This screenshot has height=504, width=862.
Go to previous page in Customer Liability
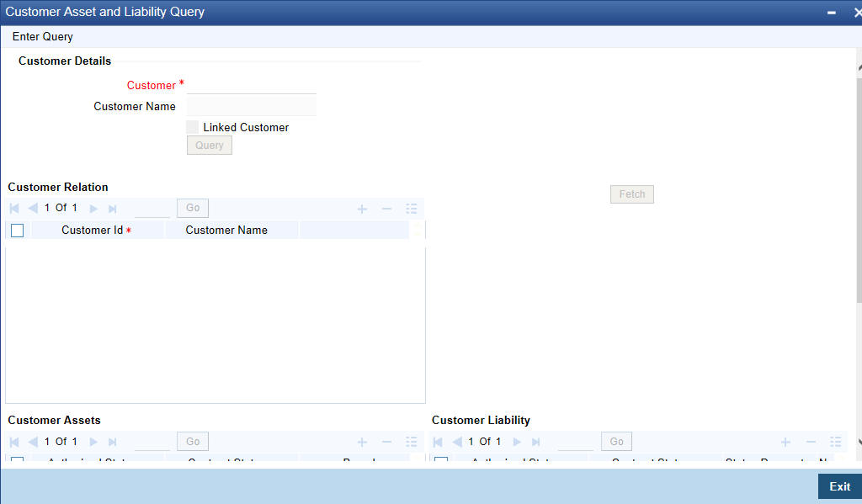click(x=457, y=442)
